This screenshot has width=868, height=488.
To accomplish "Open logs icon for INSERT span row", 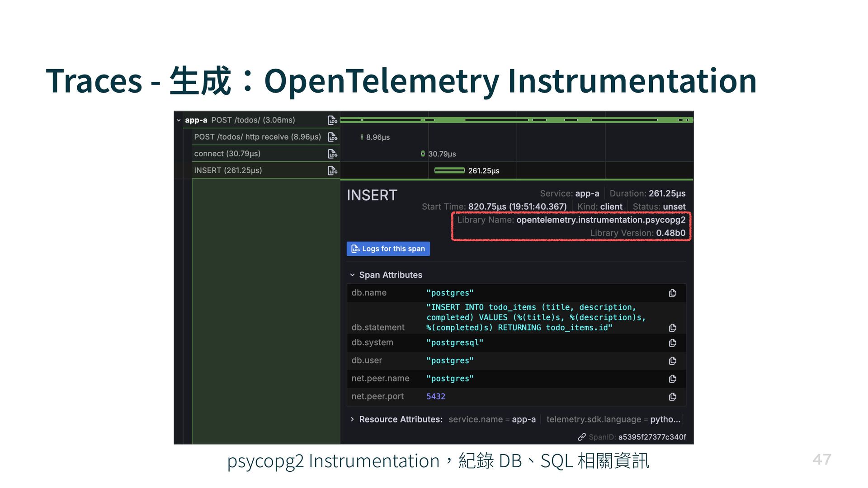I will tap(333, 170).
